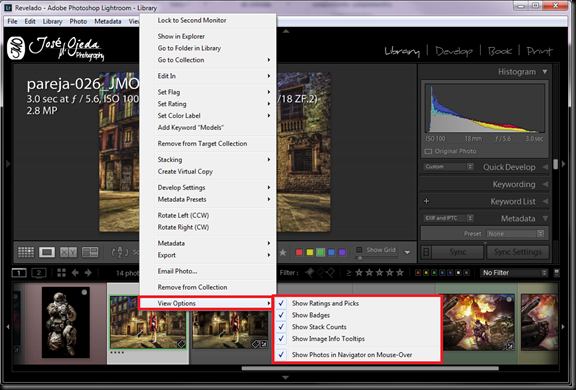Viewport: 576px width, 390px height.
Task: Expand the Keywording panel
Action: pyautogui.click(x=546, y=184)
